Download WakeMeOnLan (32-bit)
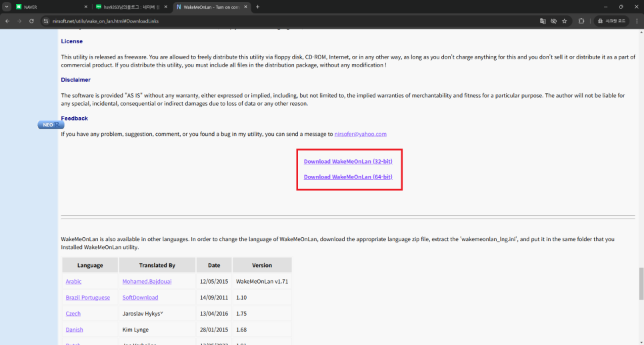 (x=348, y=162)
